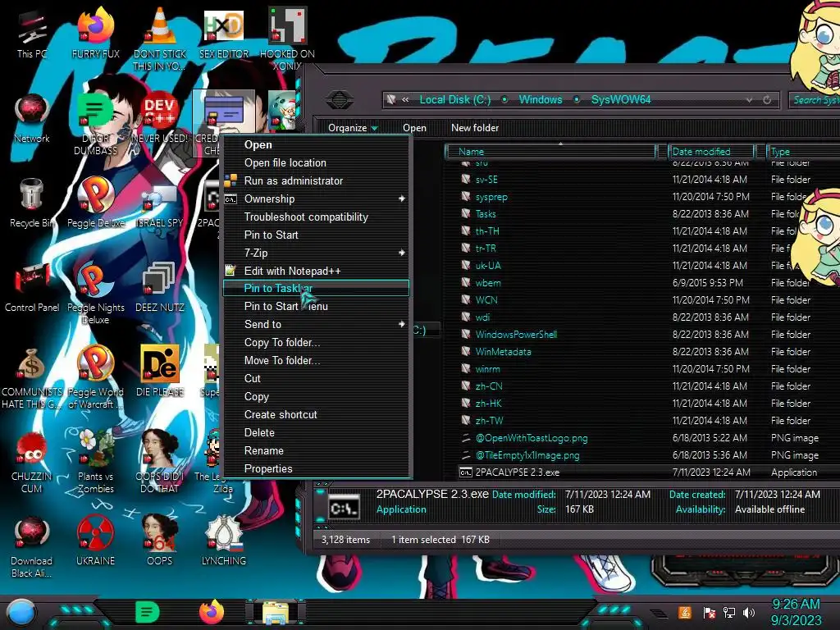Select the CHUZZIN CUM desktop icon

pyautogui.click(x=32, y=462)
